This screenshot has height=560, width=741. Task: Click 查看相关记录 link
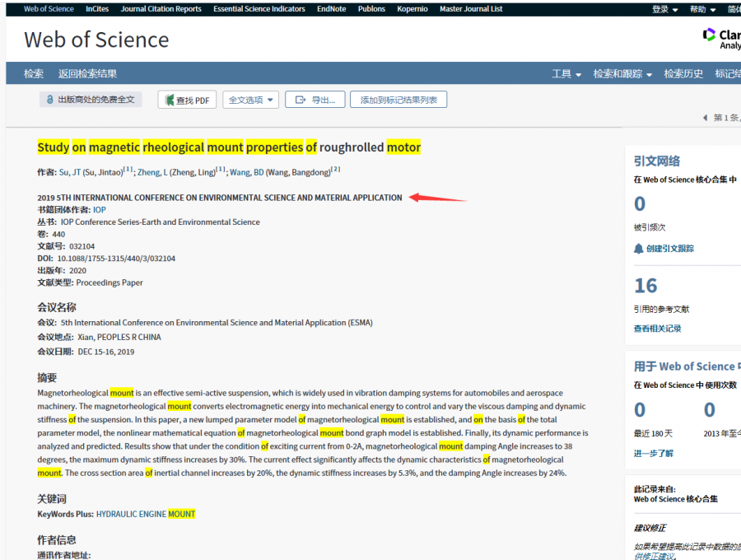(x=657, y=329)
